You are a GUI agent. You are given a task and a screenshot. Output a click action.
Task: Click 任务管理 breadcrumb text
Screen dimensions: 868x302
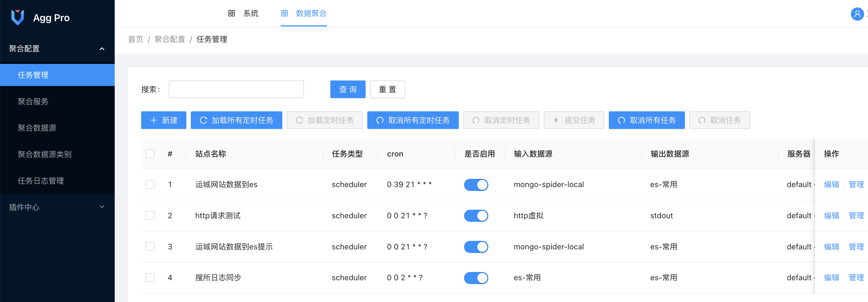(x=211, y=39)
